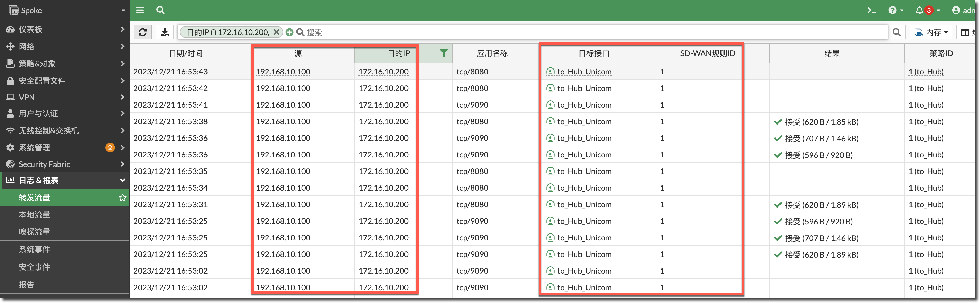Open the notifications bell icon

[919, 10]
